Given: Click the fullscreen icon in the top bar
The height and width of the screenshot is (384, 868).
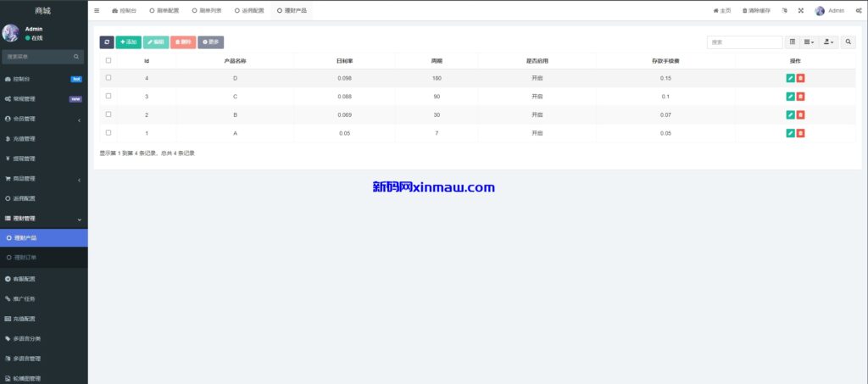Looking at the screenshot, I should tap(800, 11).
